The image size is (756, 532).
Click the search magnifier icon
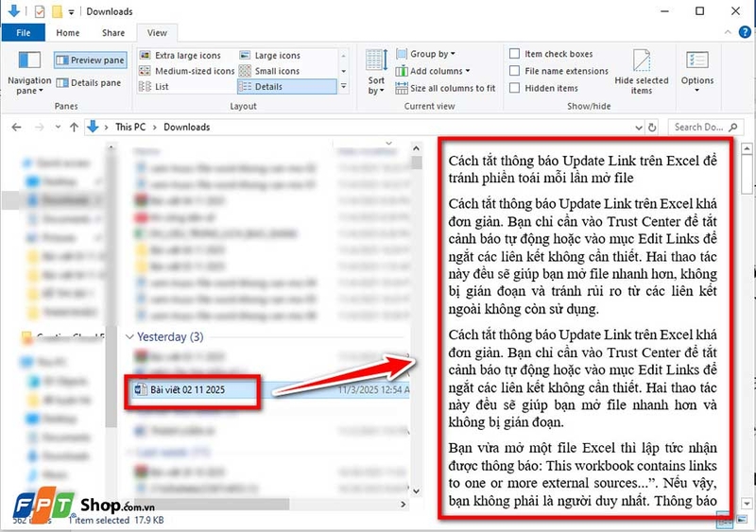[x=733, y=128]
